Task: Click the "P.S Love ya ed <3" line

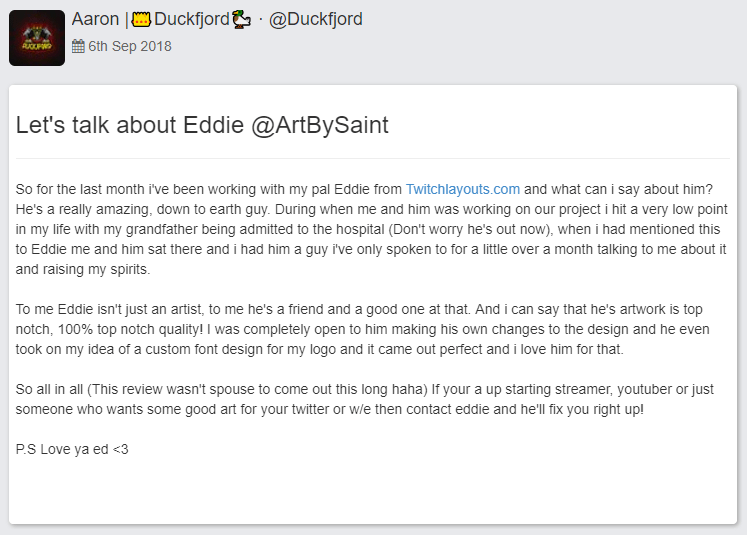Action: pyautogui.click(x=72, y=449)
